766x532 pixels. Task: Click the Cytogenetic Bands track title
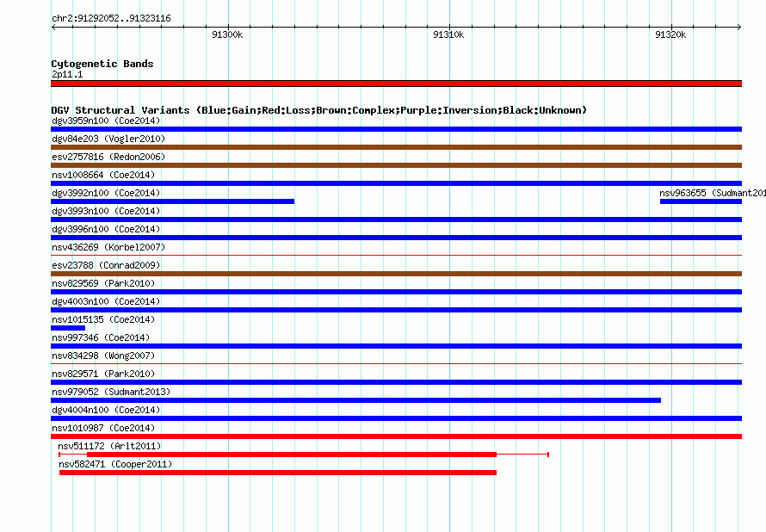[x=102, y=64]
